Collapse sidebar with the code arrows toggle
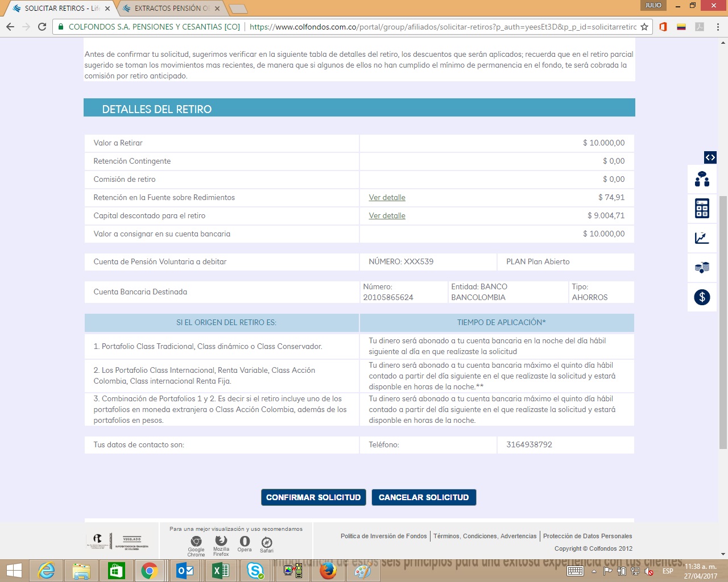Image resolution: width=728 pixels, height=582 pixels. [710, 157]
